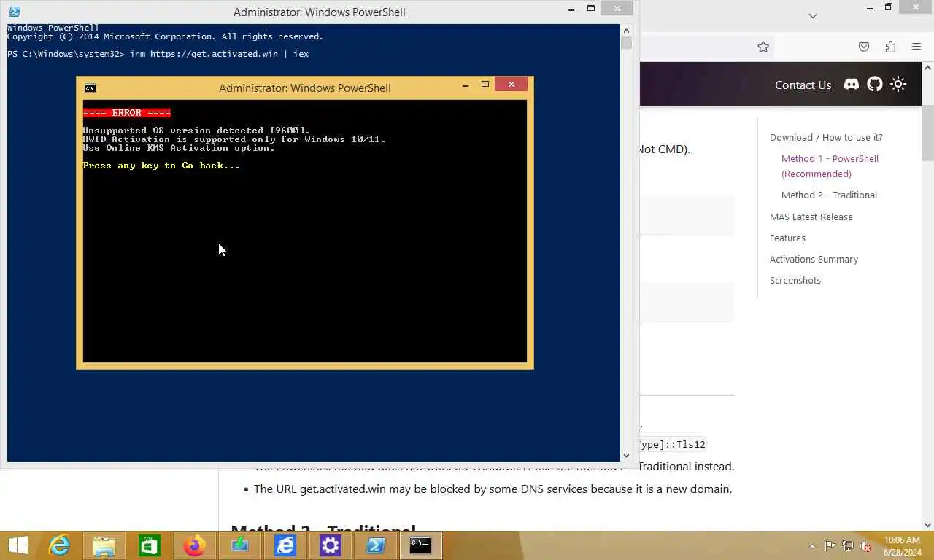Maximize the outer blue PowerShell window
The image size is (934, 560).
(591, 9)
